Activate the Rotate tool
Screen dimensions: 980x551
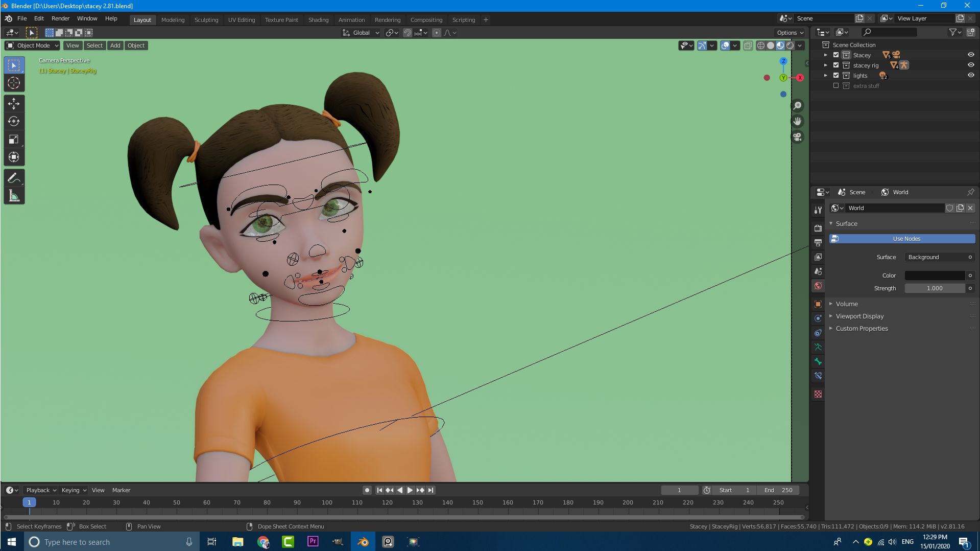pos(14,121)
